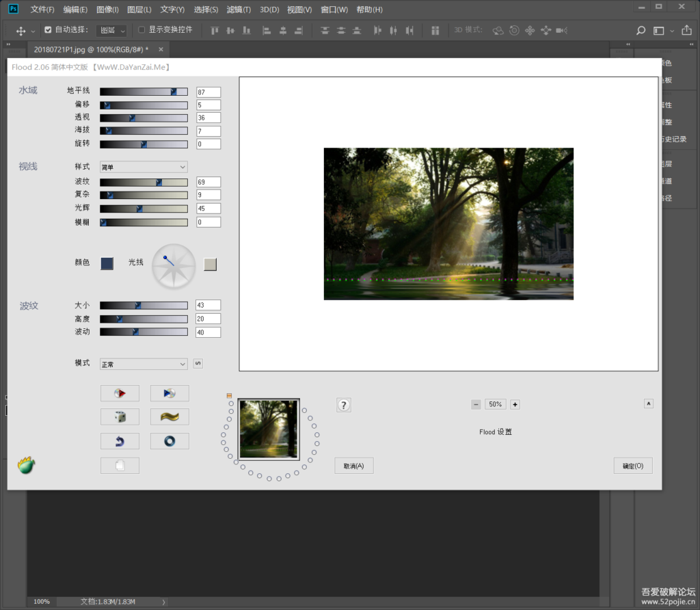Distribute top edges icon
The height and width of the screenshot is (610, 700).
325,30
